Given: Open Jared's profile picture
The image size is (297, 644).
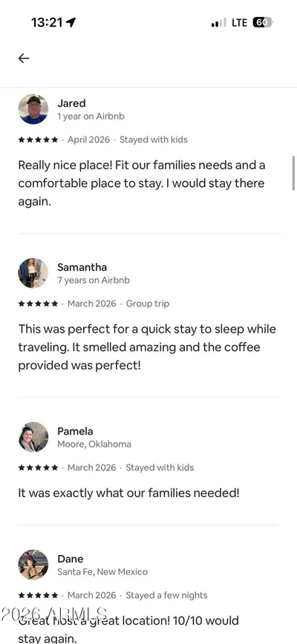Looking at the screenshot, I should [x=33, y=109].
